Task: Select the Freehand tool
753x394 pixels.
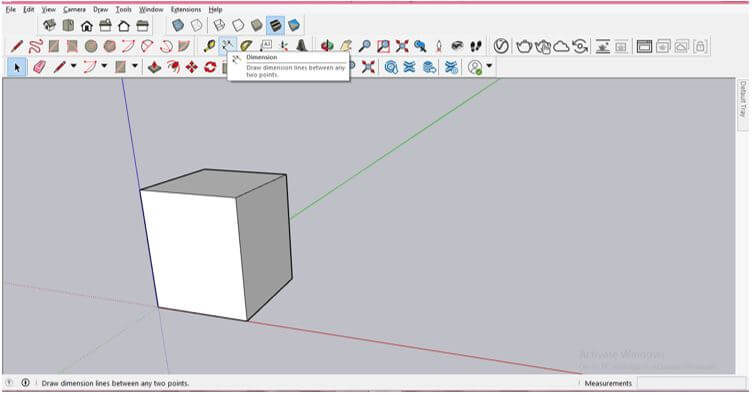Action: point(36,46)
